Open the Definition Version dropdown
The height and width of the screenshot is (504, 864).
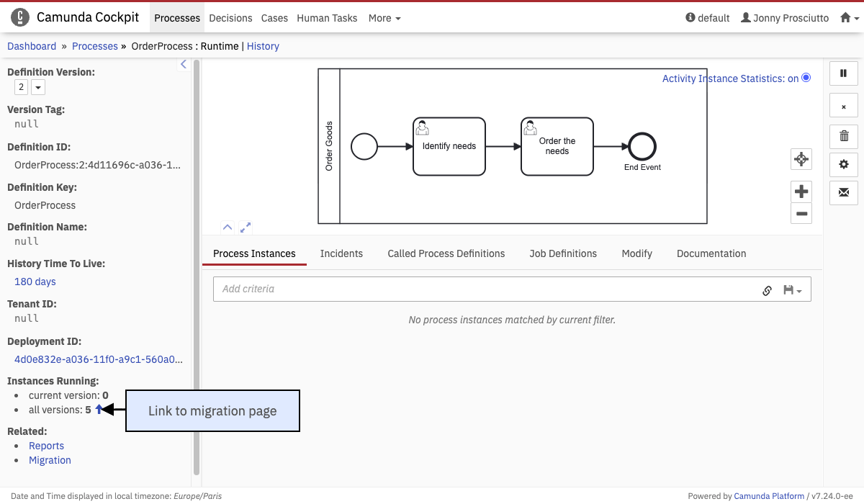click(37, 87)
